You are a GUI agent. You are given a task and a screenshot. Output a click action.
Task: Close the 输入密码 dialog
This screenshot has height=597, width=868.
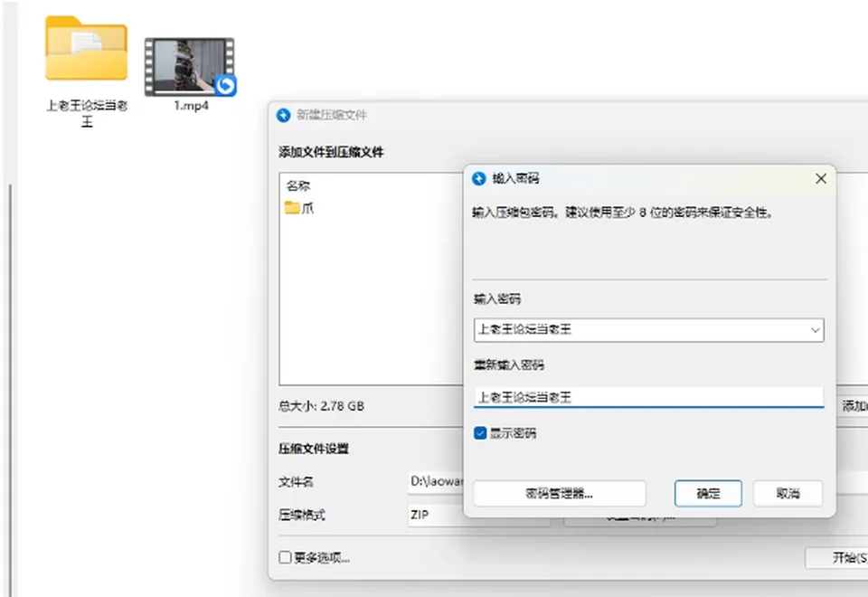821,178
